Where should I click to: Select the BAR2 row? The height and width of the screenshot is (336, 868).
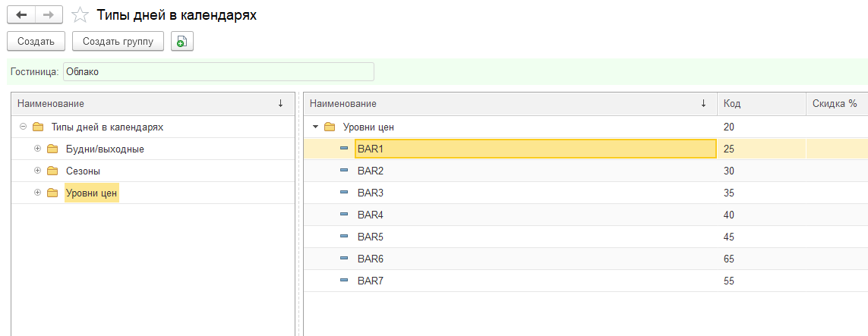pos(586,171)
